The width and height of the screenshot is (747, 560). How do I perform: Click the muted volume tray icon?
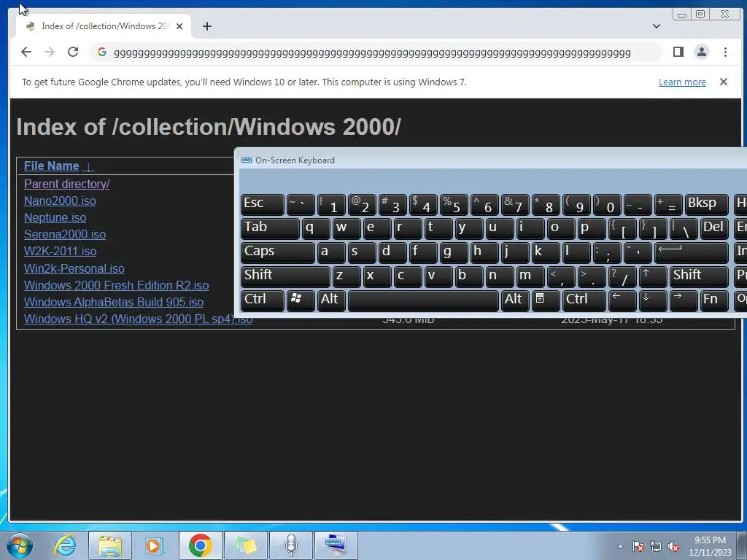pos(673,547)
